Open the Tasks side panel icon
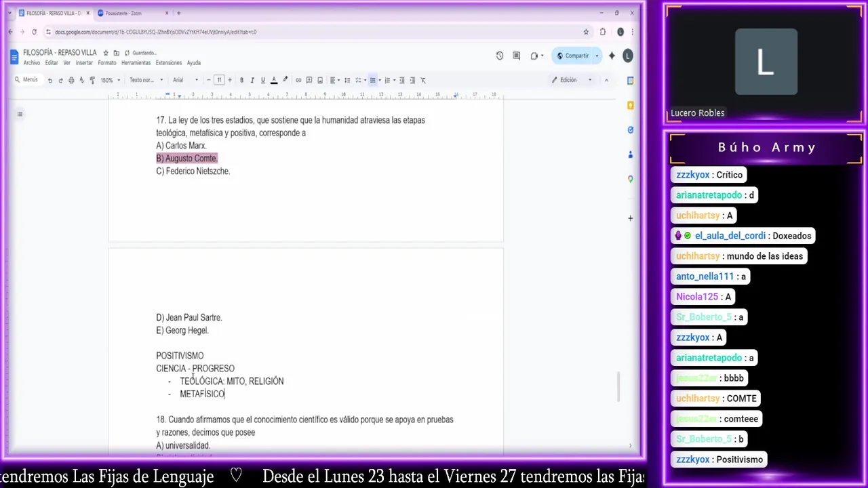Image resolution: width=868 pixels, height=488 pixels. coord(630,129)
